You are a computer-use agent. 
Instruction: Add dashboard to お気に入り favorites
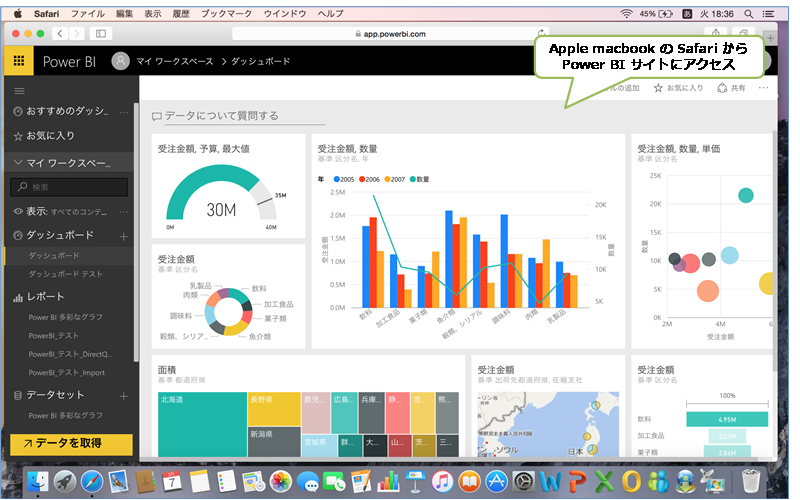pyautogui.click(x=679, y=88)
